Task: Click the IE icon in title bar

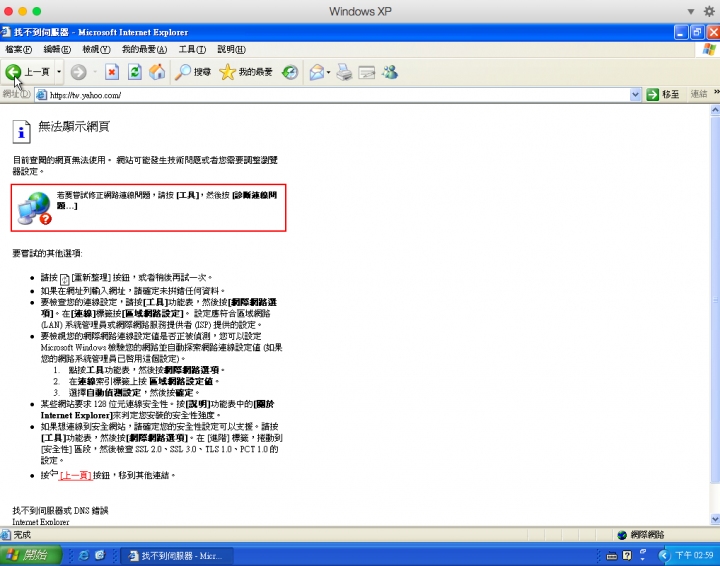Action: point(6,32)
